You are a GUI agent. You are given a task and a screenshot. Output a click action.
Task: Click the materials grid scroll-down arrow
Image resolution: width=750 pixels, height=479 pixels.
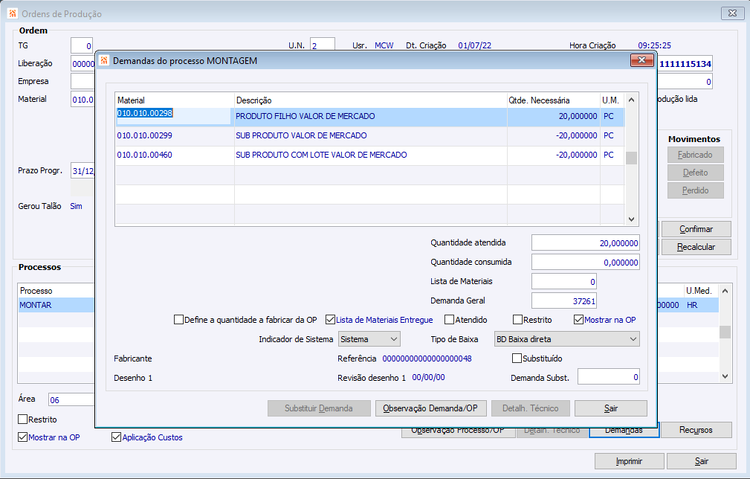pos(631,219)
